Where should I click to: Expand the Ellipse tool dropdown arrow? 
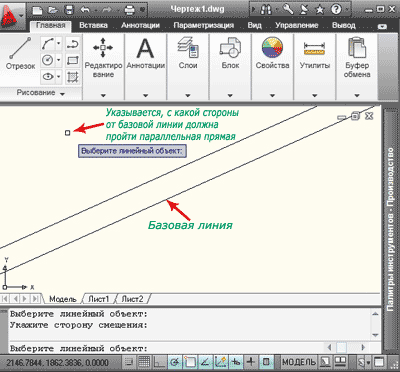click(59, 77)
